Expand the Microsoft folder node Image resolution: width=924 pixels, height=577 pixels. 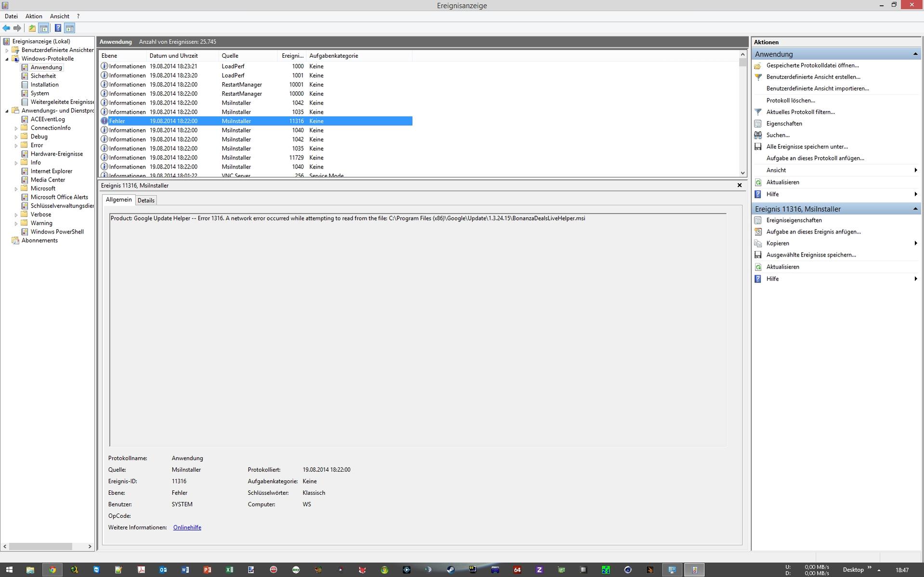pos(16,189)
